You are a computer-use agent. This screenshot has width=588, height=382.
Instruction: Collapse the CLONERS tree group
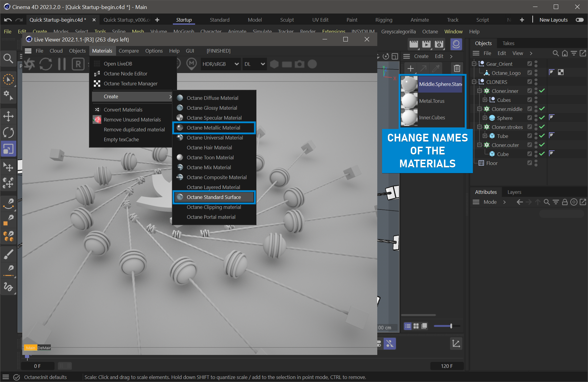point(474,82)
